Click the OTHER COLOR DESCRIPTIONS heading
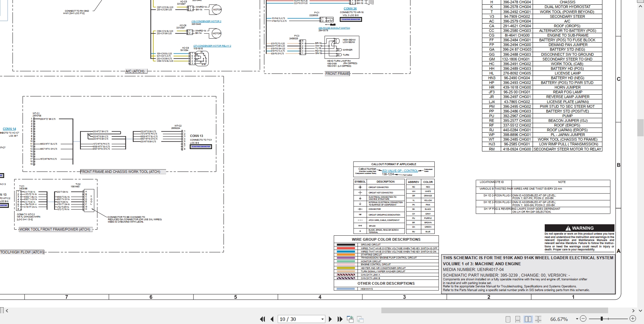The image size is (644, 324). click(386, 283)
